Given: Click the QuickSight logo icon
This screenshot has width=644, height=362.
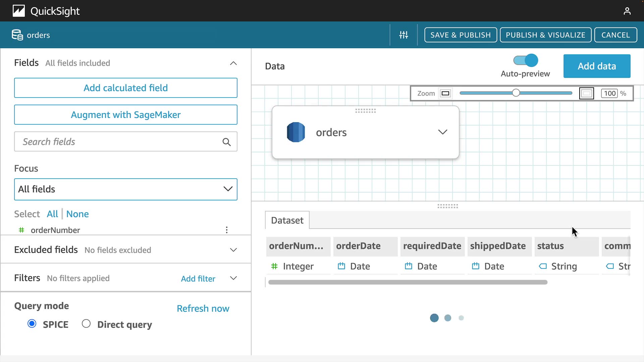Looking at the screenshot, I should (x=19, y=11).
